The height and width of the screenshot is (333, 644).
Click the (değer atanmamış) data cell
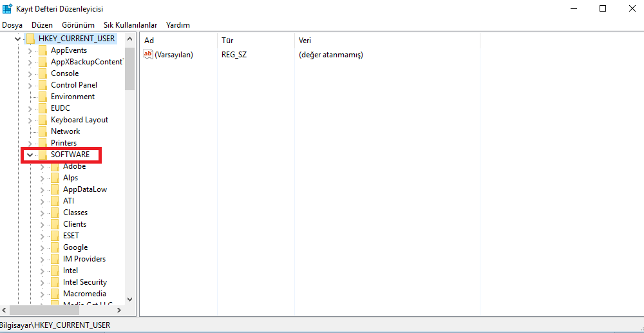pyautogui.click(x=330, y=54)
